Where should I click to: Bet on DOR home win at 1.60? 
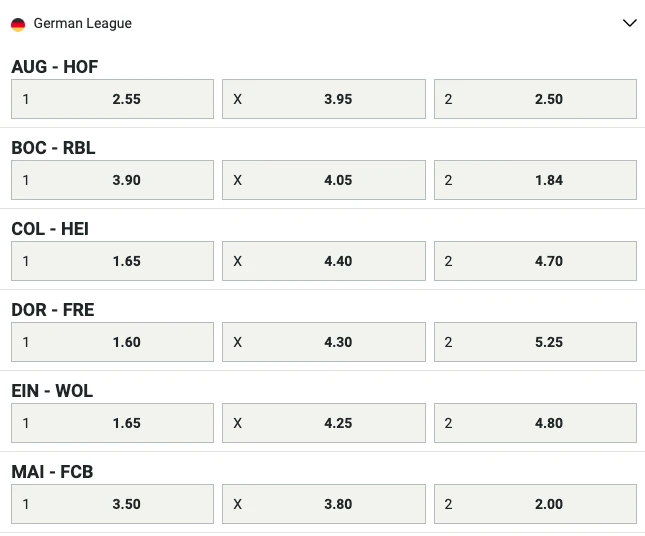coord(112,342)
